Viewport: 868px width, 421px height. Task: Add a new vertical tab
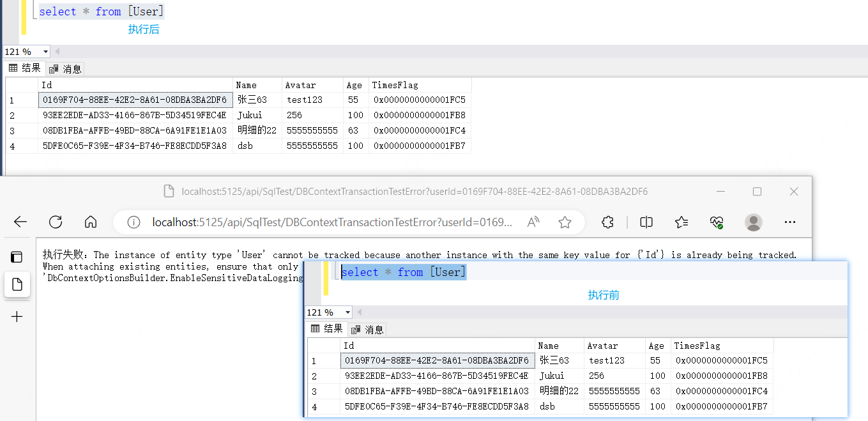coord(17,316)
